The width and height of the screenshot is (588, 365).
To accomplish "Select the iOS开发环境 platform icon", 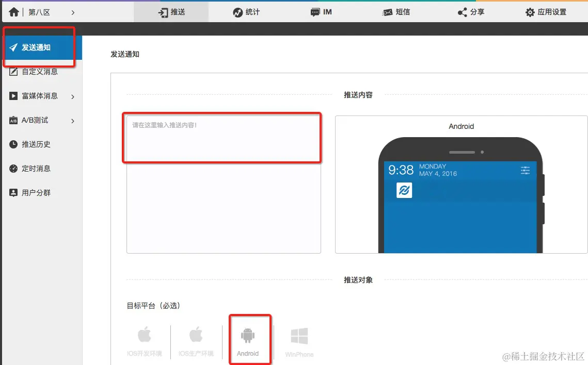I will [x=145, y=340].
